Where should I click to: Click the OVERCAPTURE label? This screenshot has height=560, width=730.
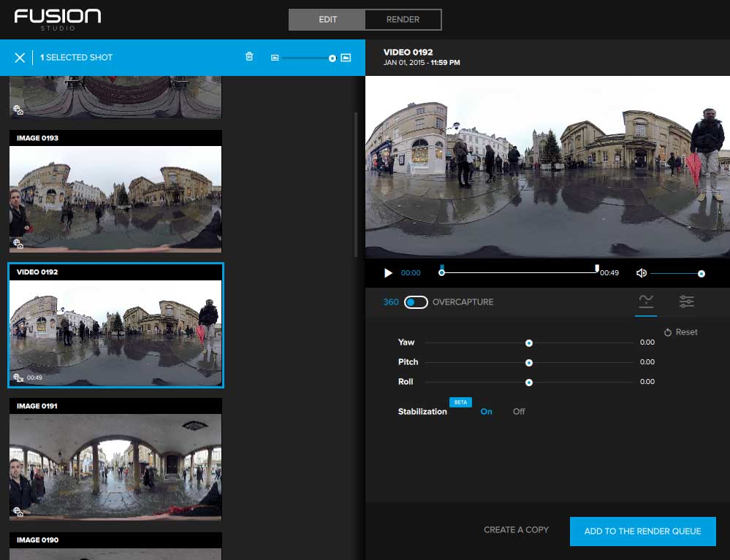pos(463,302)
